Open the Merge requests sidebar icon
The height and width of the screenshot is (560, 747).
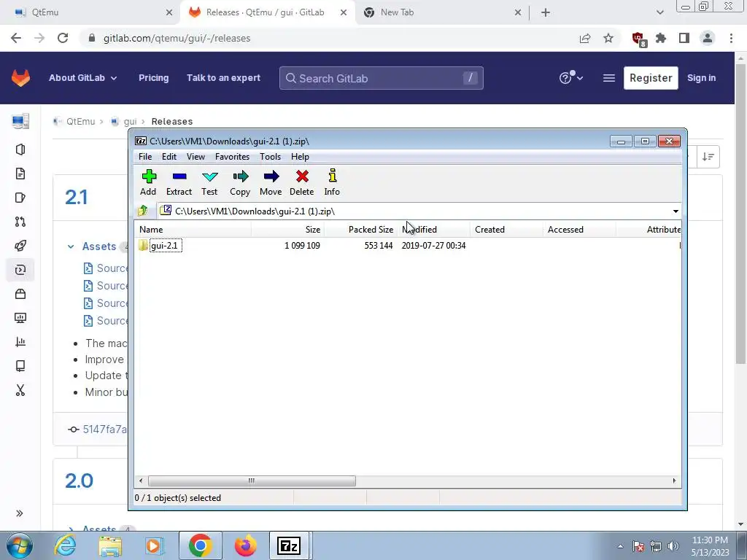20,222
